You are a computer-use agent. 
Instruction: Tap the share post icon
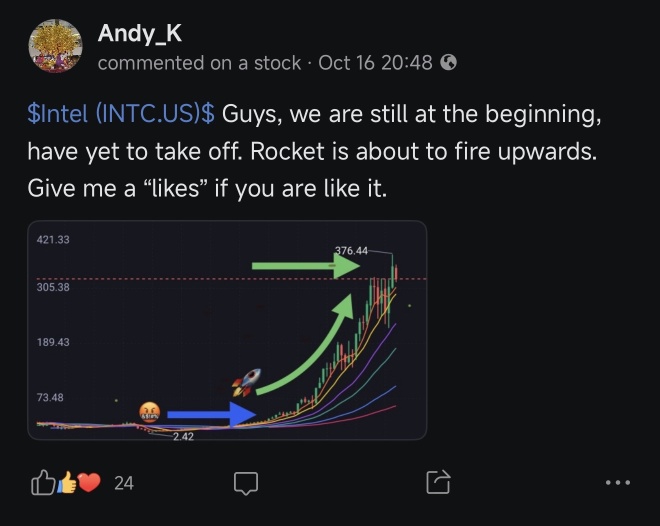[438, 482]
